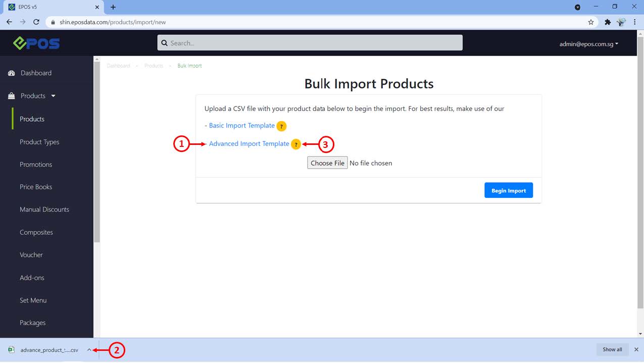
Task: Click the Products shopping bag icon
Action: coord(12,96)
